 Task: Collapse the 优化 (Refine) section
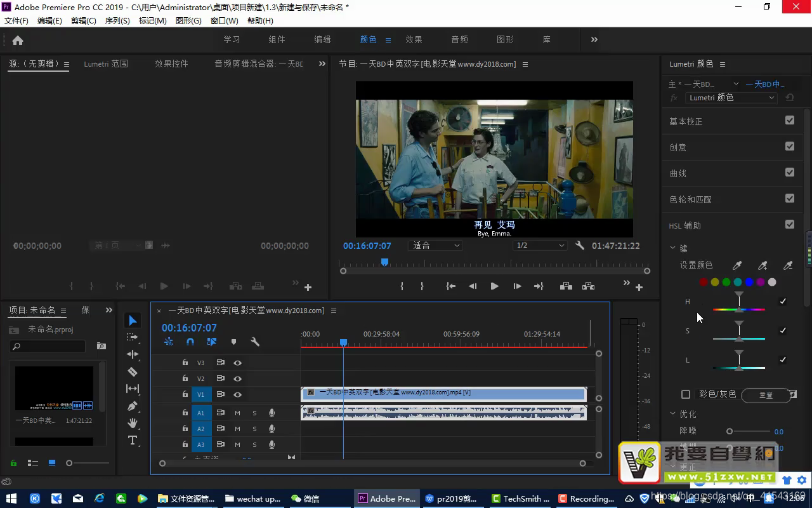(673, 414)
